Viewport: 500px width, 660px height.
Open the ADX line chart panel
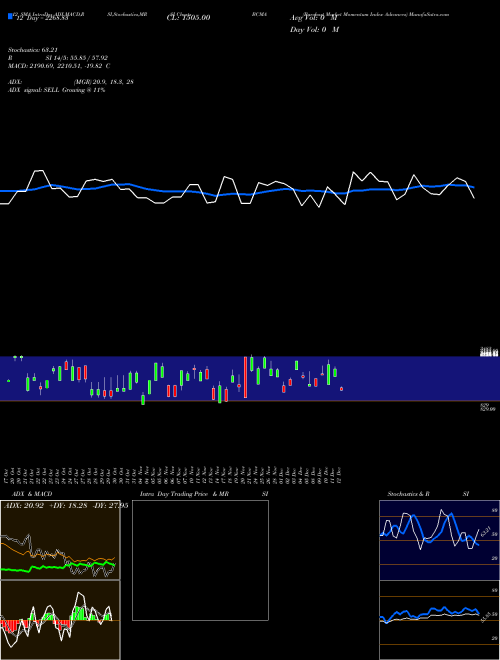point(60,540)
